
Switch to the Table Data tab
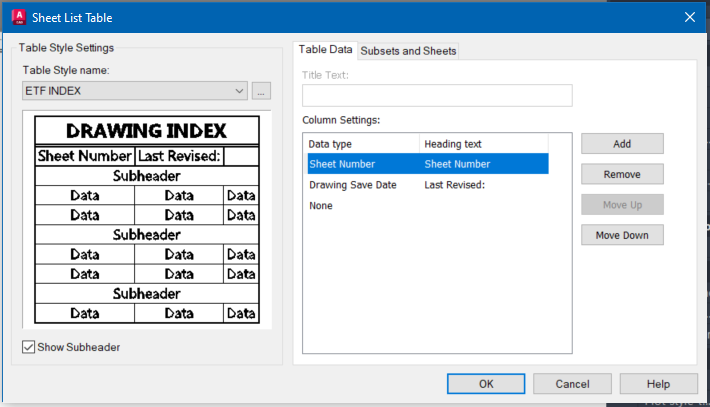(x=325, y=49)
